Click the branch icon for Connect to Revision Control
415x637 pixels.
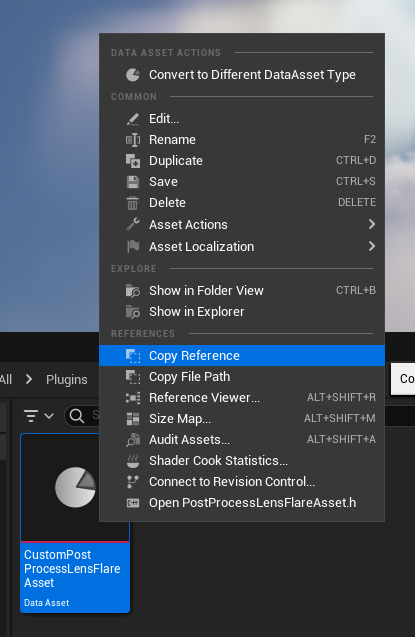(x=133, y=482)
